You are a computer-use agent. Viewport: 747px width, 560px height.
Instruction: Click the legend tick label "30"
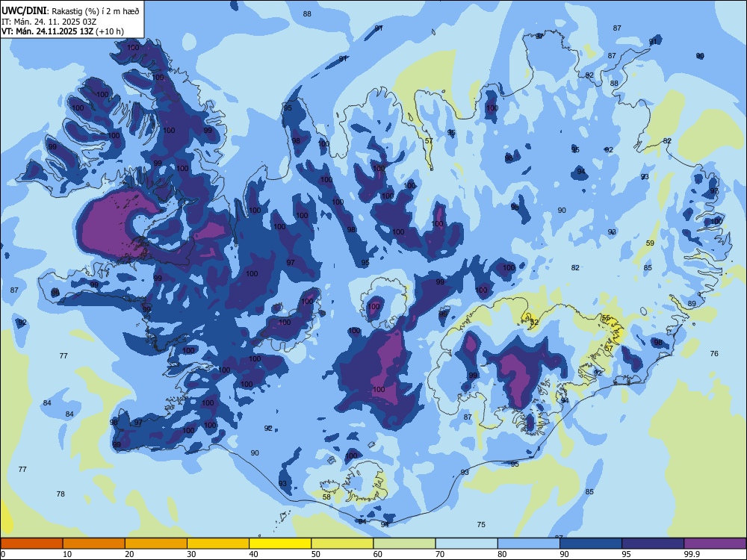[191, 554]
